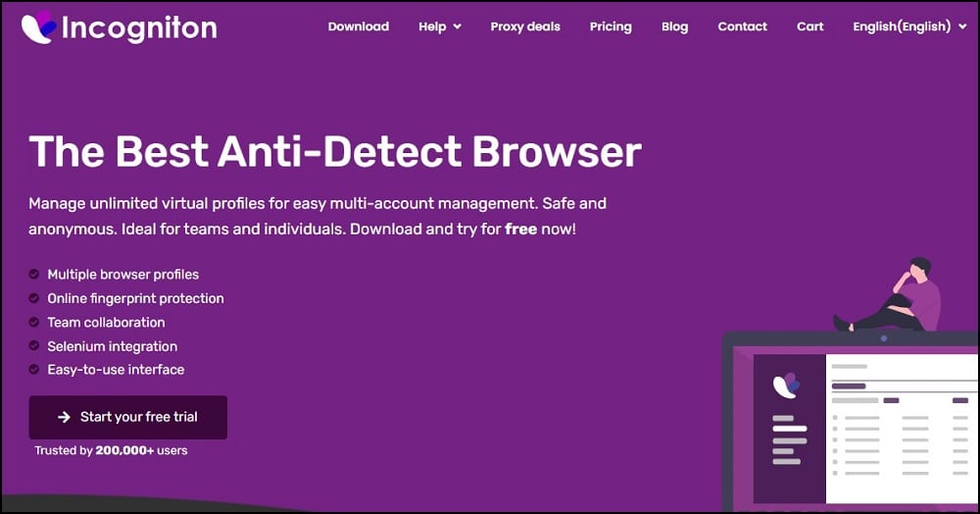
Task: View the Cart
Action: pos(809,26)
